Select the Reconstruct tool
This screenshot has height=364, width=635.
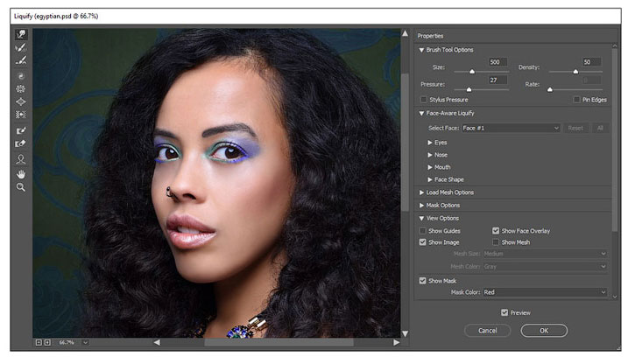click(20, 47)
